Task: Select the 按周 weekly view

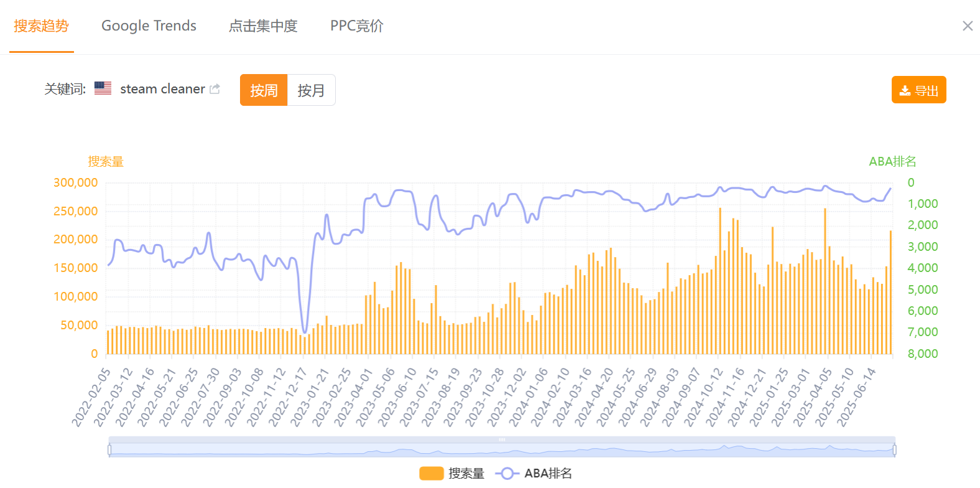Action: click(x=264, y=90)
